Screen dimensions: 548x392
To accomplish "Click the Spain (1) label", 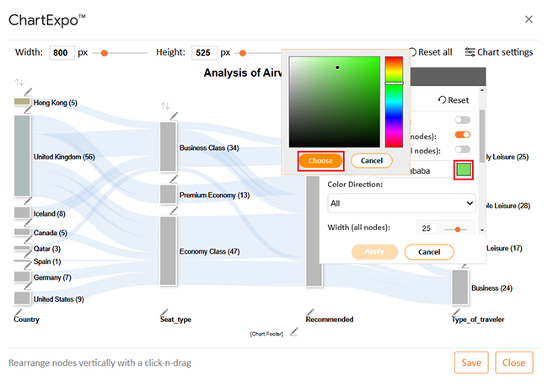I will [47, 261].
